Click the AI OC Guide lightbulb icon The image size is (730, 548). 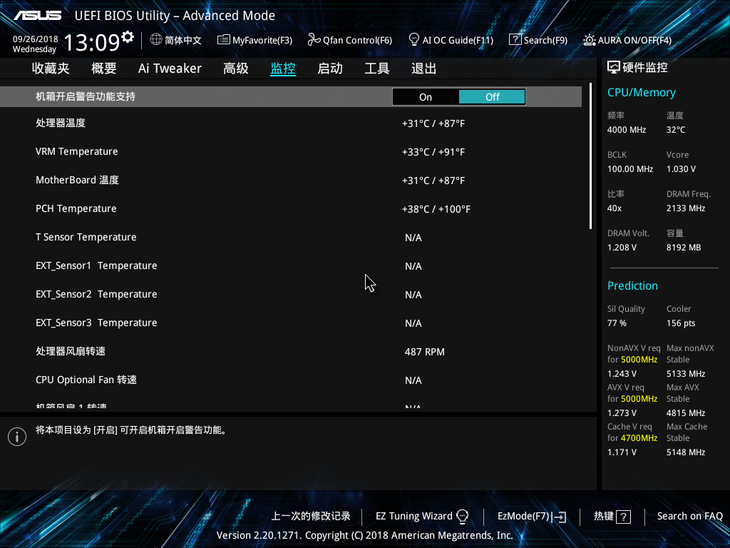click(413, 40)
